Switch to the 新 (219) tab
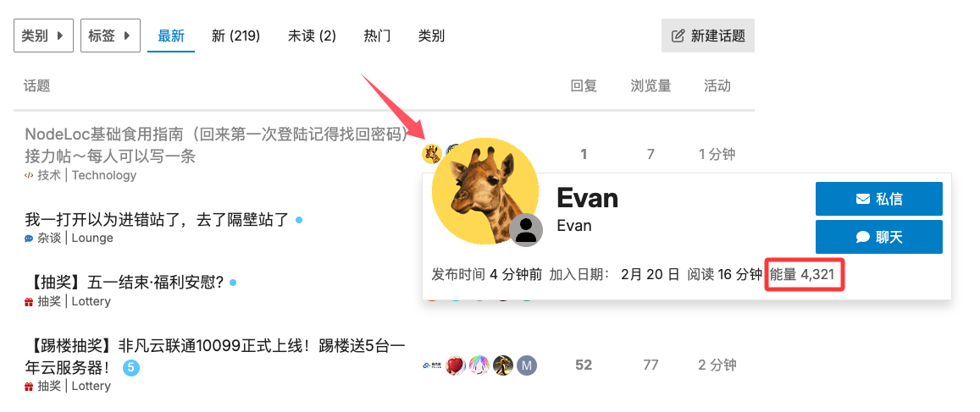The width and height of the screenshot is (980, 412). pos(235,36)
